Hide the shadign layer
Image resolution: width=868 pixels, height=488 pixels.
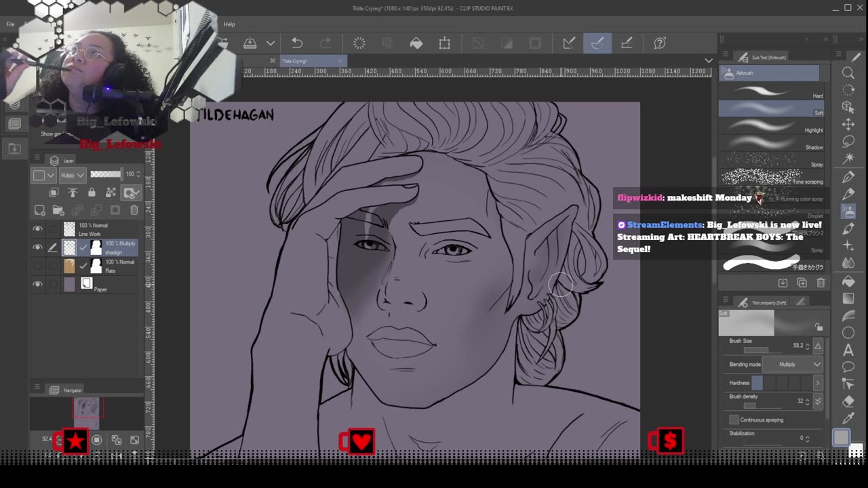[37, 247]
